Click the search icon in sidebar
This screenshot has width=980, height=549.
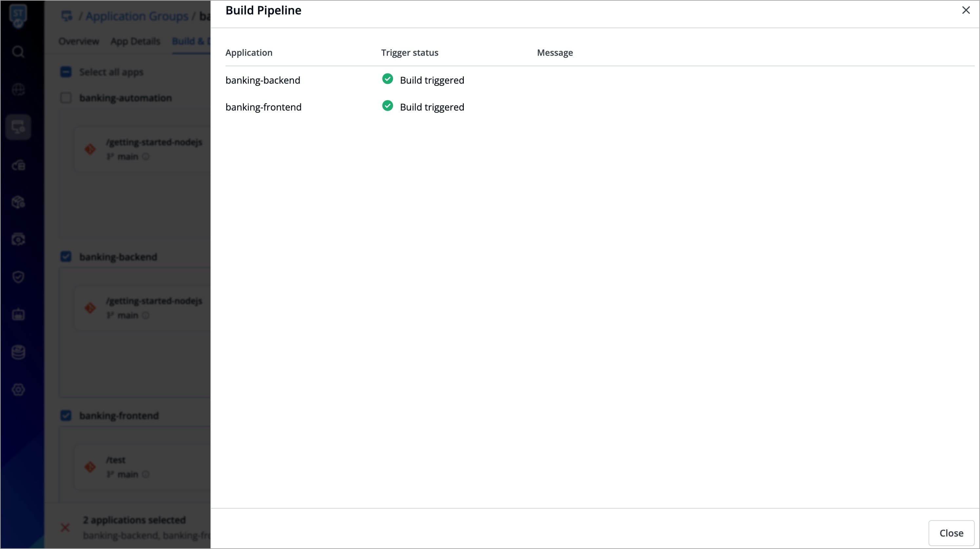pos(18,51)
